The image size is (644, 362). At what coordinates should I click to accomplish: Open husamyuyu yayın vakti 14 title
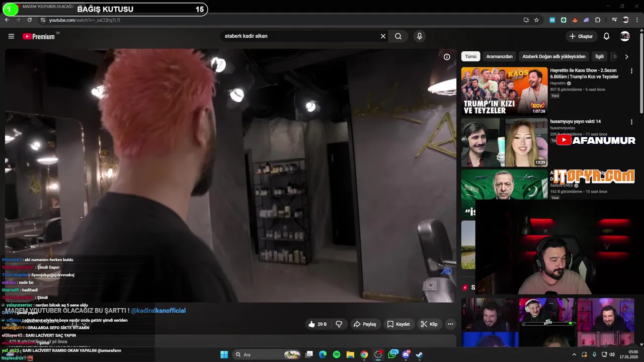coord(575,122)
